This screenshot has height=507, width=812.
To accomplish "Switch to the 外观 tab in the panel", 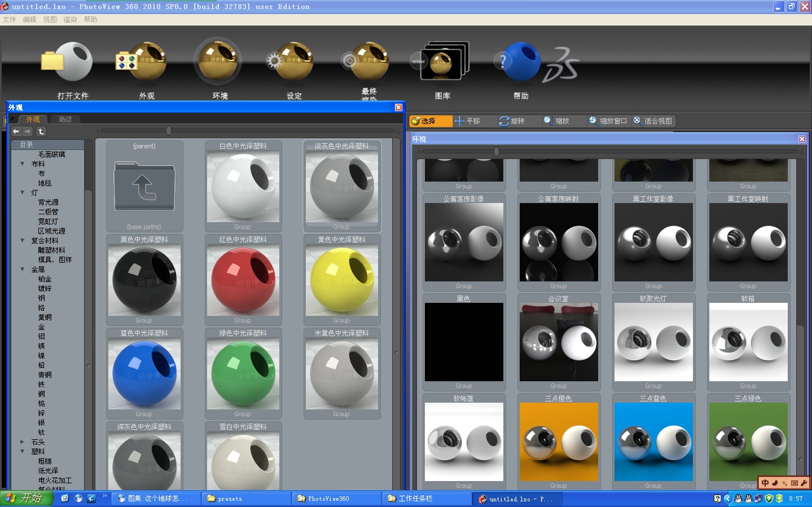I will pyautogui.click(x=33, y=120).
